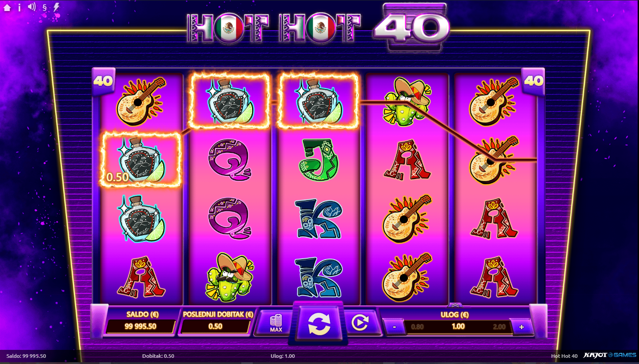Click the current 1.00 bet value
639x364 pixels.
pos(458,326)
